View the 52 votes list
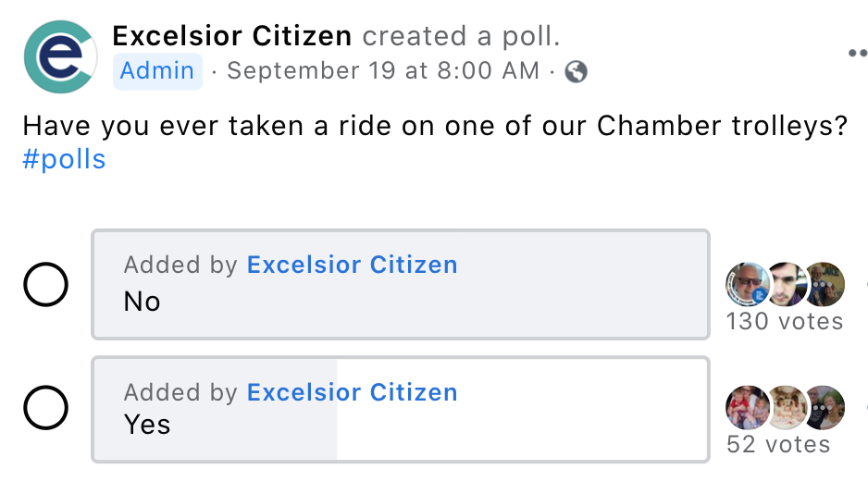Image resolution: width=868 pixels, height=494 pixels. (x=778, y=444)
